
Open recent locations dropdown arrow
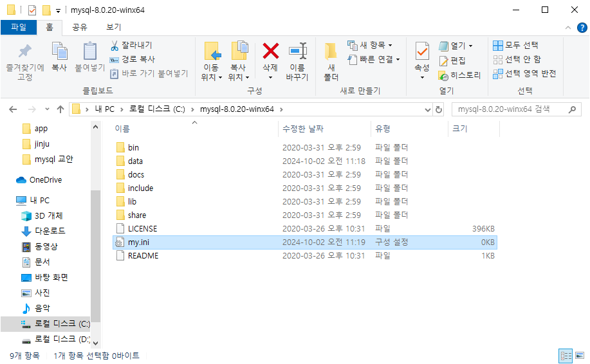pyautogui.click(x=47, y=109)
